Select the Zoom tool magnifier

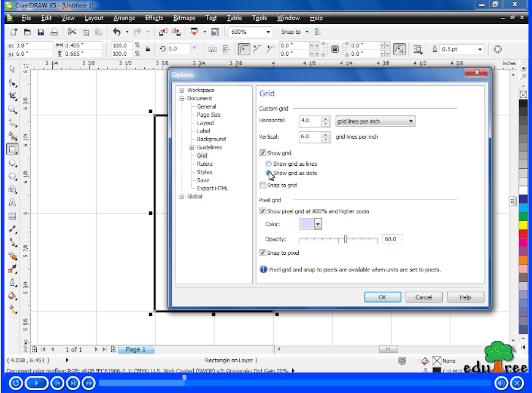point(12,109)
